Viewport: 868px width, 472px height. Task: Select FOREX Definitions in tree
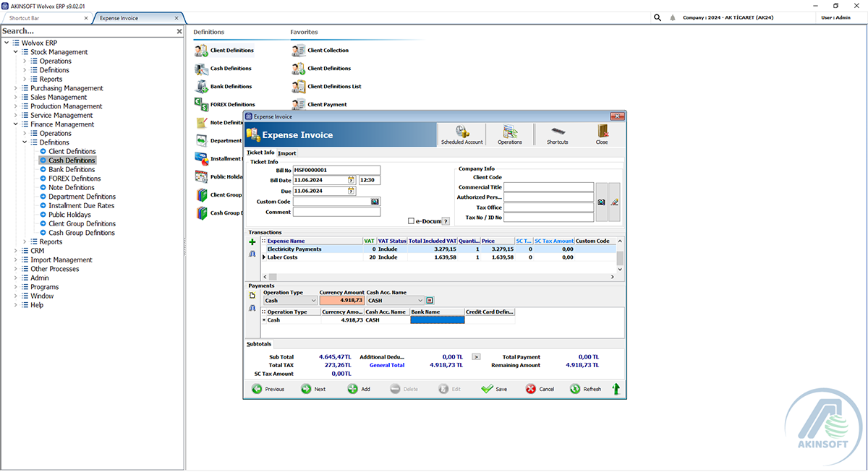[75, 179]
